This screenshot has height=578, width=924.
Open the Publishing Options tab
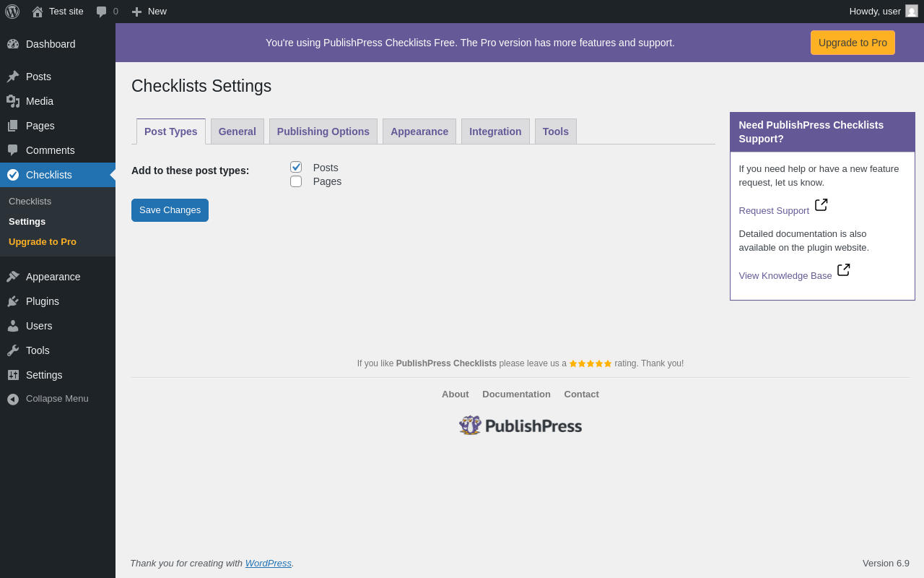(x=323, y=131)
